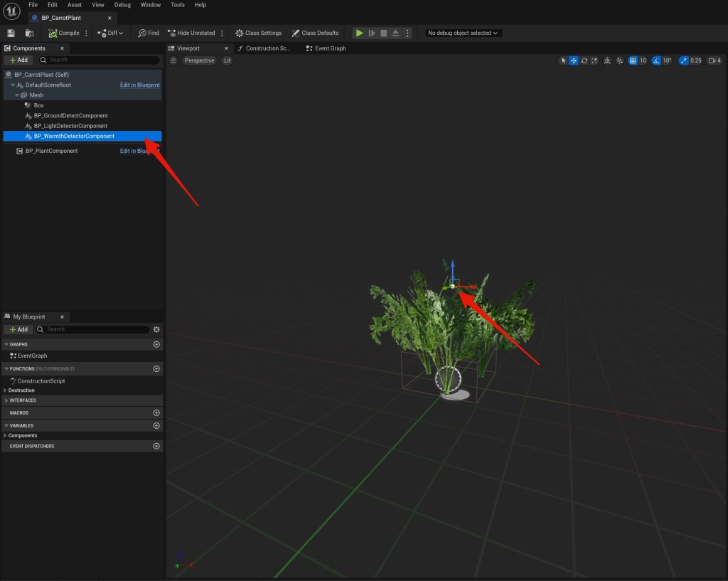Open My Blueprint settings gear
The height and width of the screenshot is (581, 728).
pyautogui.click(x=156, y=329)
